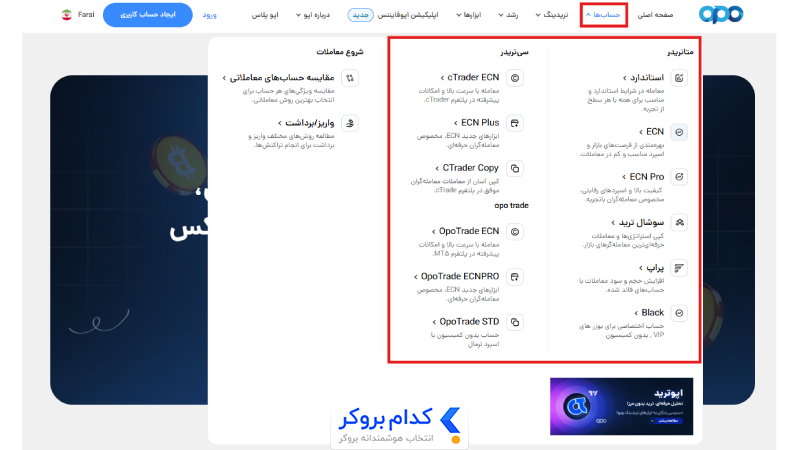
Task: Open the پراپ account link
Action: coord(652,267)
